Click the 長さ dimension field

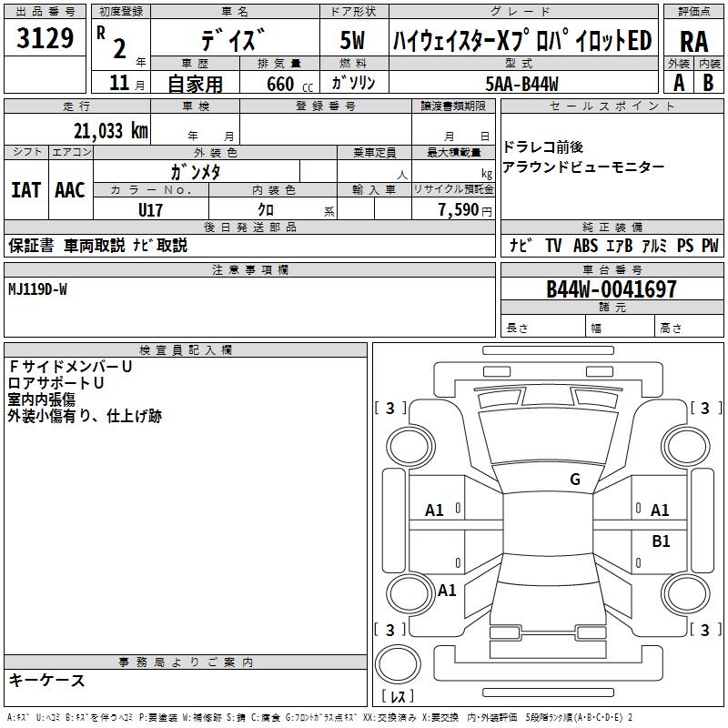(x=542, y=327)
